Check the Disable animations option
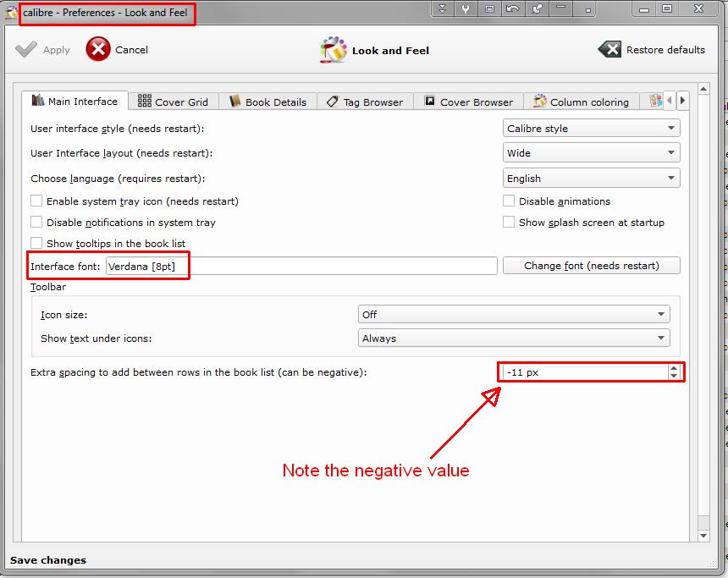Image resolution: width=728 pixels, height=578 pixels. tap(509, 201)
